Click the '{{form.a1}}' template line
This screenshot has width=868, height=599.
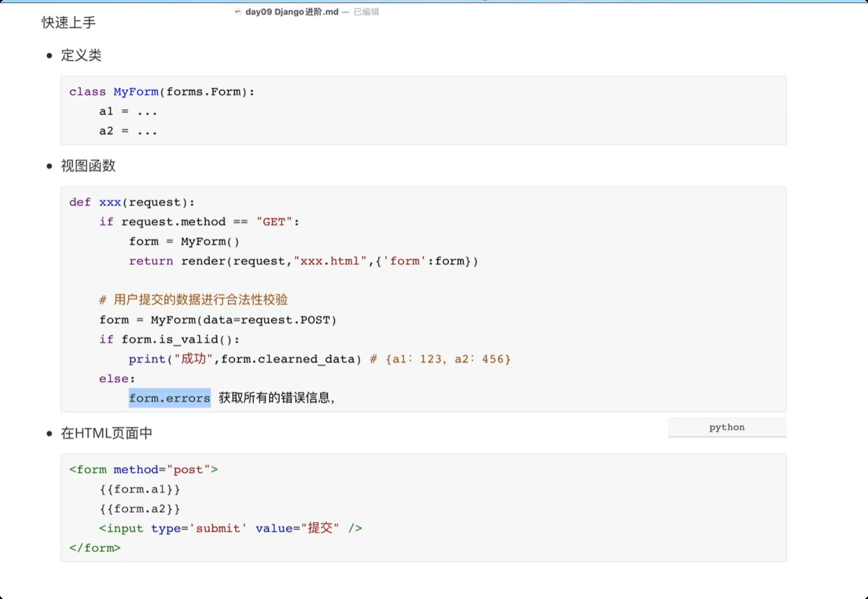(x=140, y=490)
